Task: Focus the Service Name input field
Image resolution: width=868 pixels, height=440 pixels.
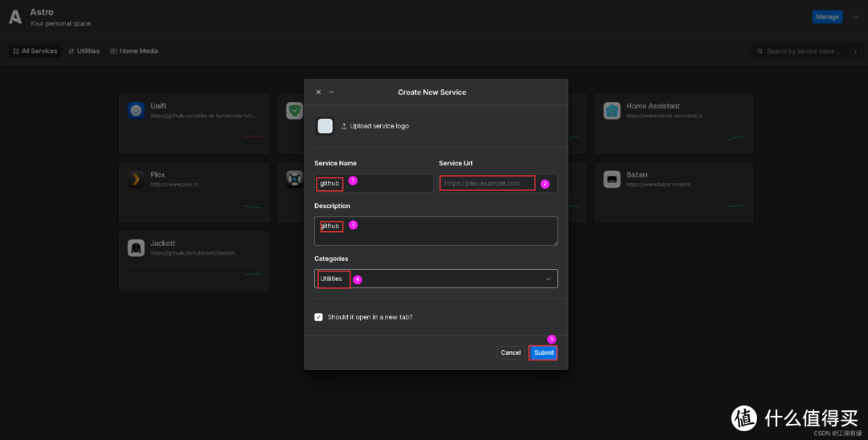Action: [x=374, y=183]
